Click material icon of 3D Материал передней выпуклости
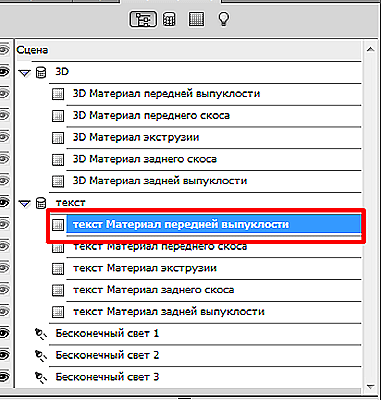 pyautogui.click(x=58, y=94)
